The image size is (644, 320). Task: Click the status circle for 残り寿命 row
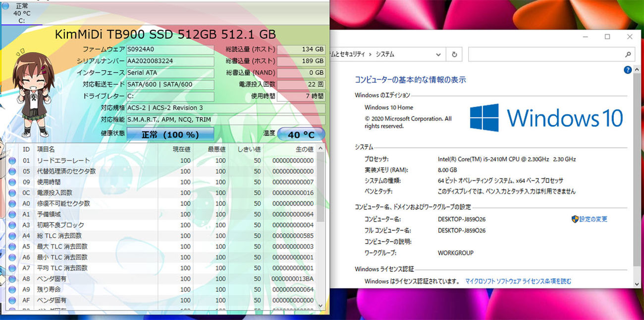pyautogui.click(x=12, y=289)
